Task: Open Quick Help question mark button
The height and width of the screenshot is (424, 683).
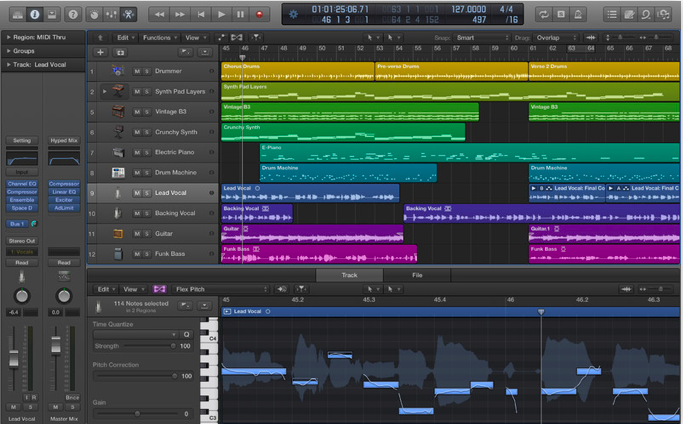Action: [x=73, y=14]
